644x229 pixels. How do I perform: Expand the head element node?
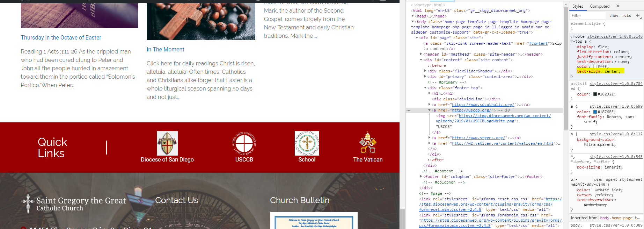[x=413, y=16]
